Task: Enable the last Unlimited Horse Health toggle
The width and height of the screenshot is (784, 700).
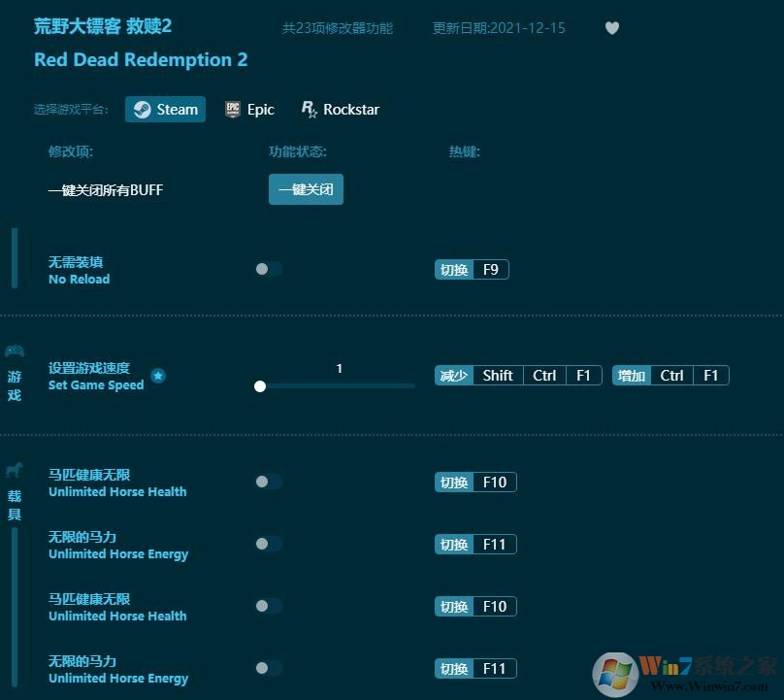Action: pyautogui.click(x=269, y=606)
